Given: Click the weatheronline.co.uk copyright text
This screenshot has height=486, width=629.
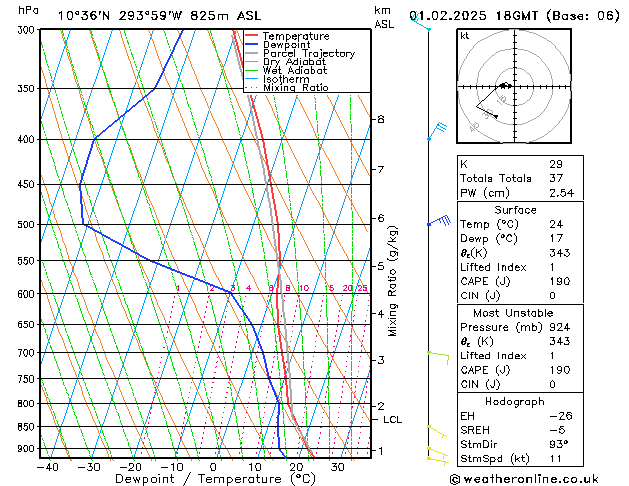Looking at the screenshot, I should (524, 479).
